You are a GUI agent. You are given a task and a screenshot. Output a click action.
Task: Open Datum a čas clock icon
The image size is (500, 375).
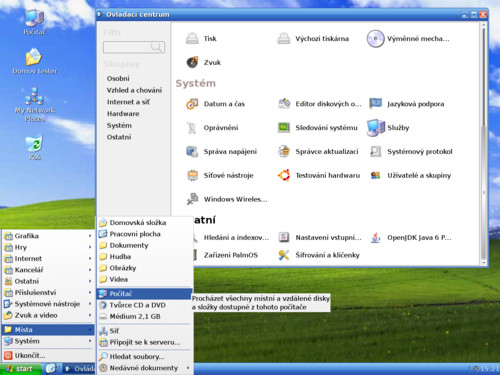(192, 104)
